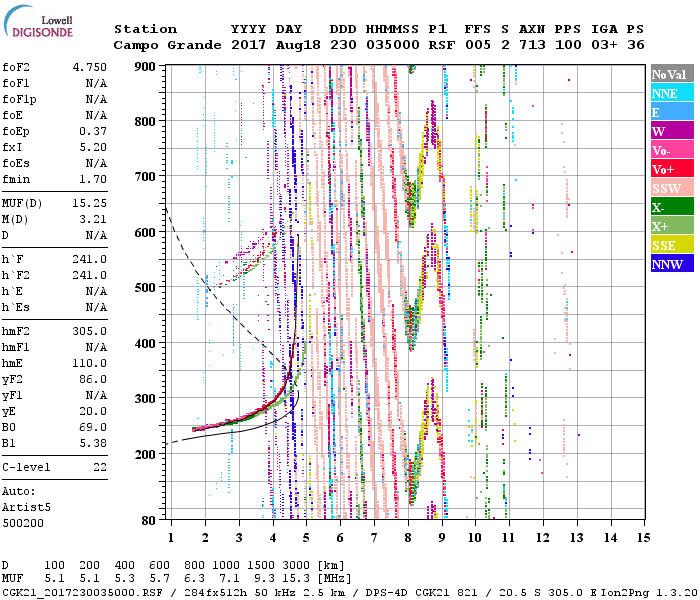Click the 5 MHz frequency axis label

coord(306,538)
